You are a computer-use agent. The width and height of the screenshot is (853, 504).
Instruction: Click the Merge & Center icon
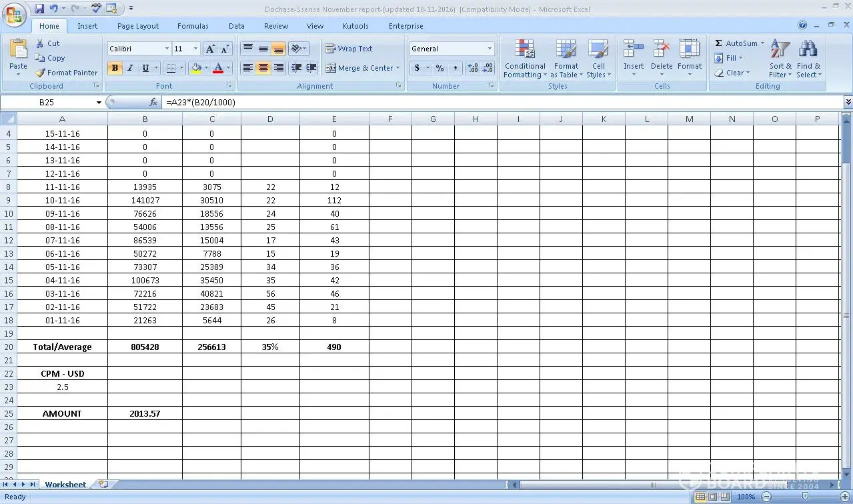point(331,68)
